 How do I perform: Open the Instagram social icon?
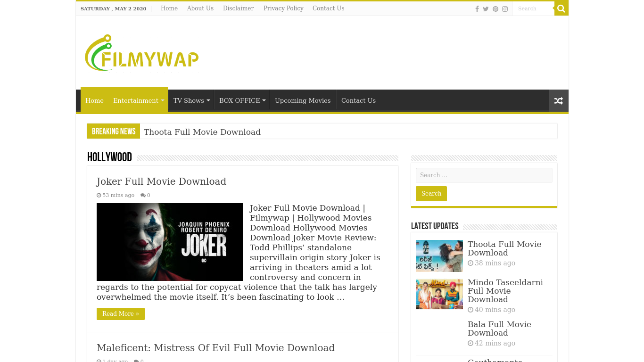505,9
